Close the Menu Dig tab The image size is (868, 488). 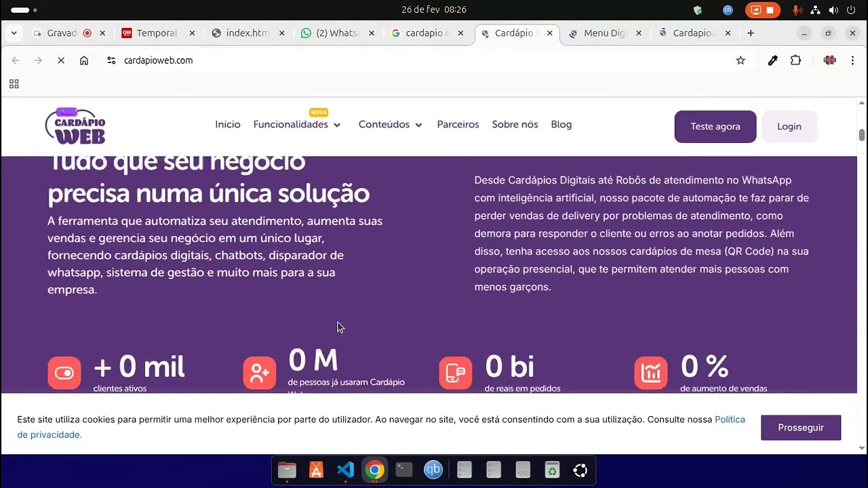[x=639, y=33]
